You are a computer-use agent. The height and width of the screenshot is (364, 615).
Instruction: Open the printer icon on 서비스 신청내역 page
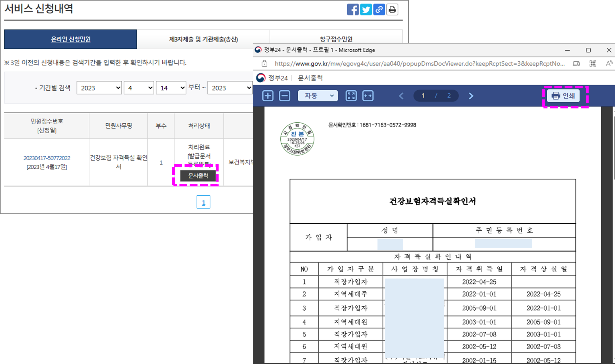(x=392, y=9)
